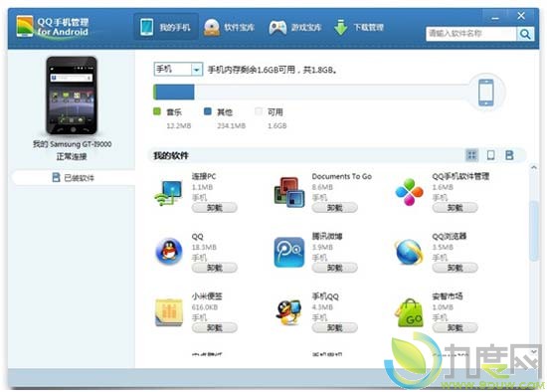Uninstall QQ手机软件管理
The height and width of the screenshot is (392, 547).
click(x=455, y=208)
